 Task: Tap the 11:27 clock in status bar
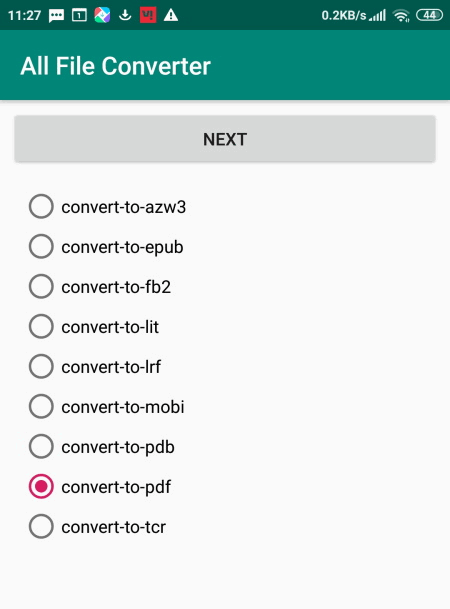(24, 16)
